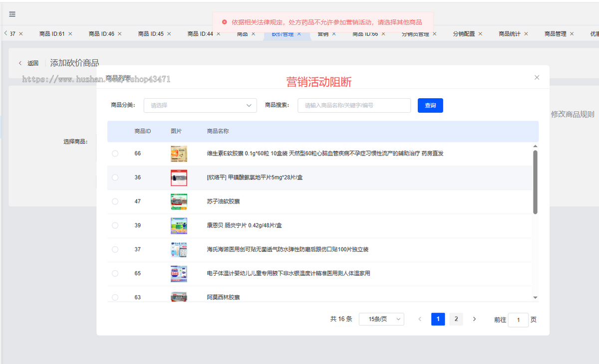Switch to the 商品 ID:44 tab
This screenshot has height=364, width=599.
pyautogui.click(x=200, y=34)
